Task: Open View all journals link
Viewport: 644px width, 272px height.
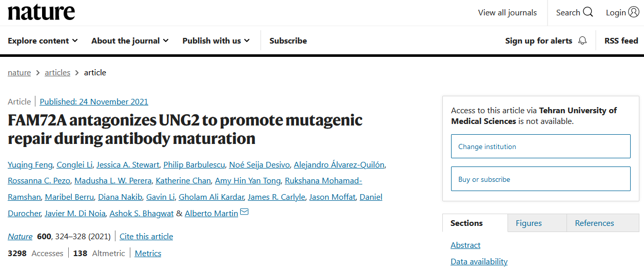Action: [507, 12]
